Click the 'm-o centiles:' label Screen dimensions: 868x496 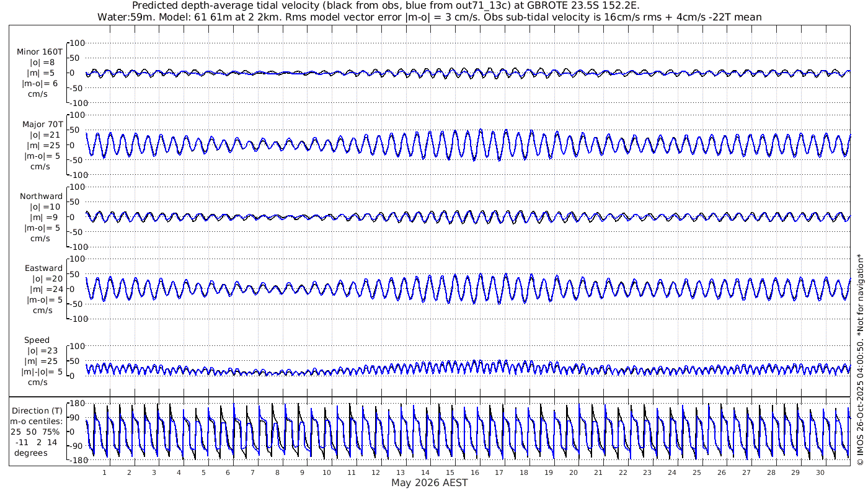click(x=37, y=422)
